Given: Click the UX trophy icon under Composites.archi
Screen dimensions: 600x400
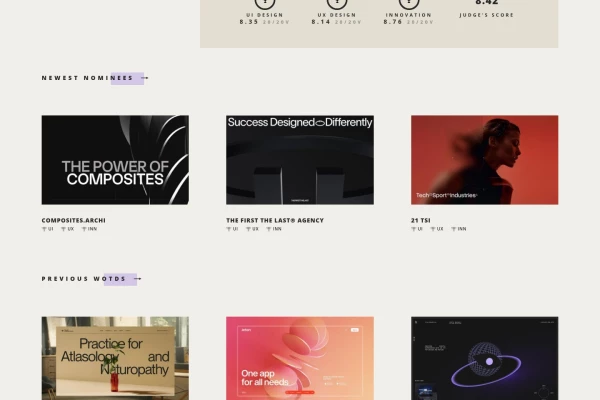Looking at the screenshot, I should pyautogui.click(x=64, y=229).
